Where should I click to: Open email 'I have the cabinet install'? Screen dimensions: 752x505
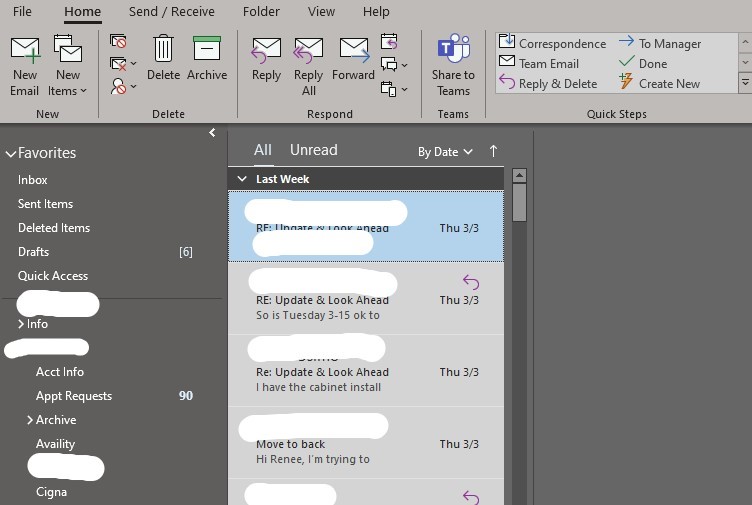pos(366,370)
